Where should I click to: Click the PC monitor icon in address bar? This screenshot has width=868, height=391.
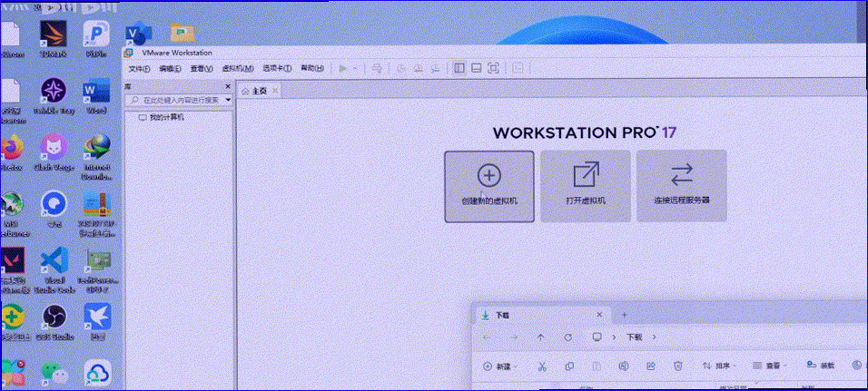point(597,337)
